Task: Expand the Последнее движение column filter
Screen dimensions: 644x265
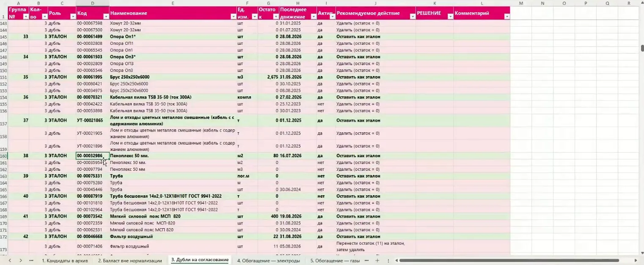Action: coord(314,16)
